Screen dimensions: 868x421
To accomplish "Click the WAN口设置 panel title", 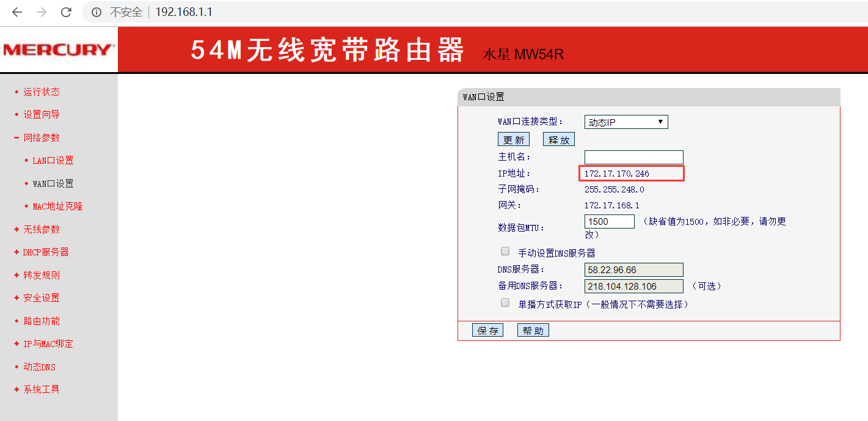I will click(x=483, y=97).
